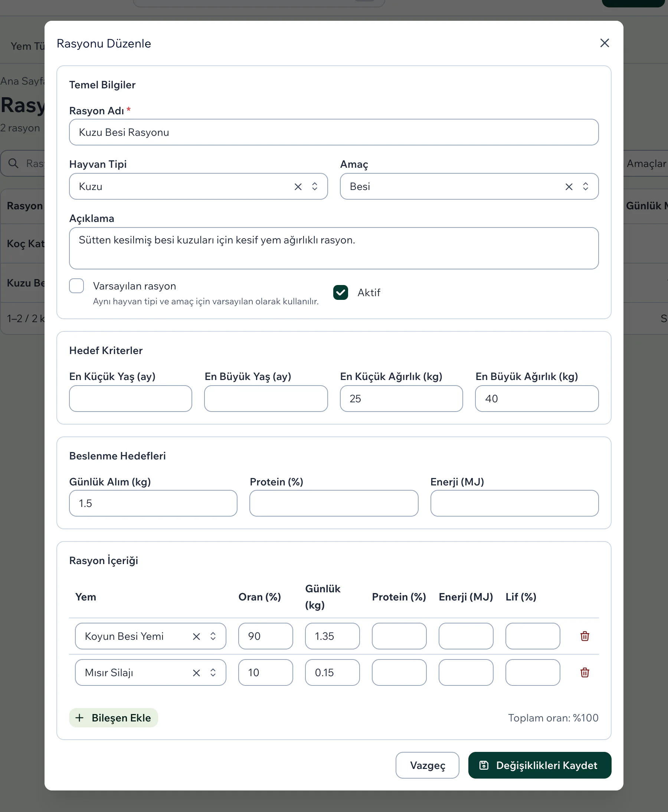
Task: Click the Rasyon İçeriği section heading
Action: click(x=104, y=560)
